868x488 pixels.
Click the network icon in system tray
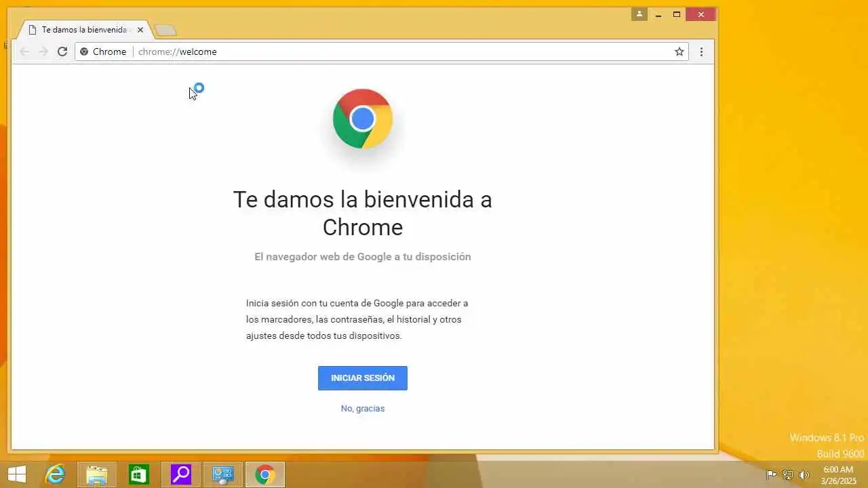coord(788,474)
